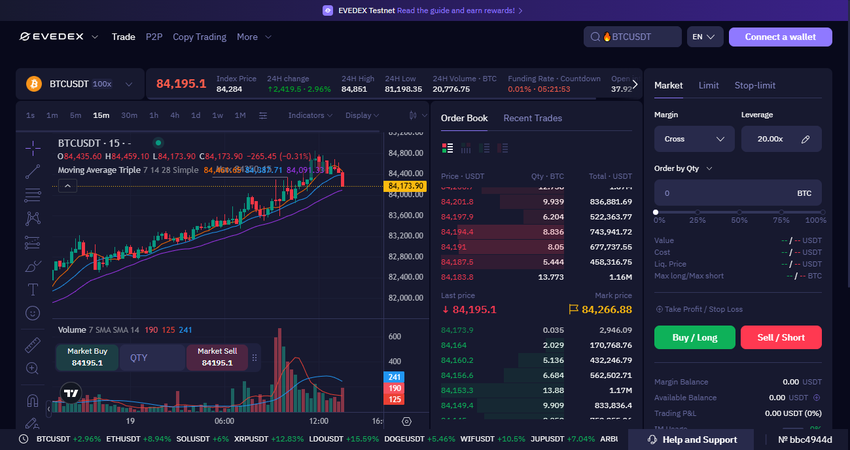Set quantity slider to 50%

(739, 213)
